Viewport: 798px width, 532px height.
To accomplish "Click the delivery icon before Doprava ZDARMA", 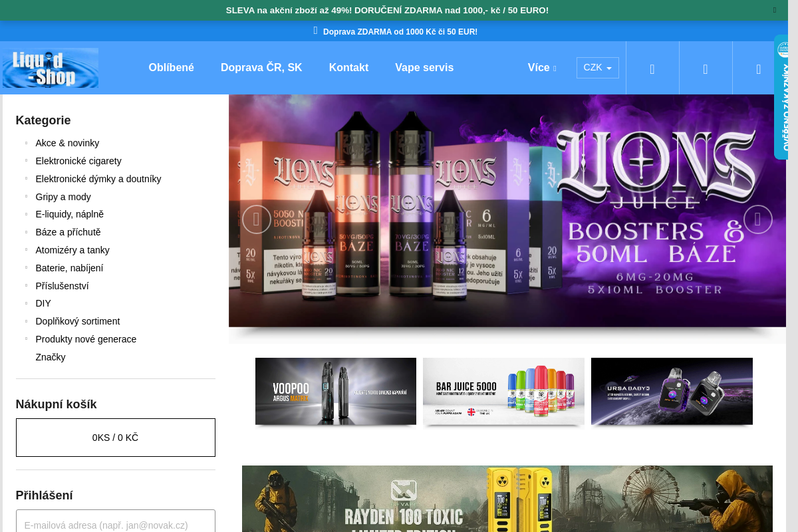I will pyautogui.click(x=316, y=31).
